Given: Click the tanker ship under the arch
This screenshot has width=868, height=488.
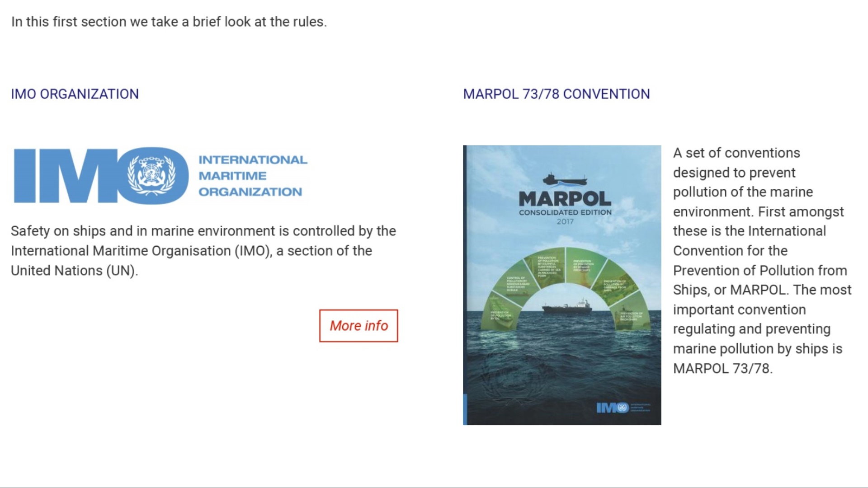Looking at the screenshot, I should point(567,307).
